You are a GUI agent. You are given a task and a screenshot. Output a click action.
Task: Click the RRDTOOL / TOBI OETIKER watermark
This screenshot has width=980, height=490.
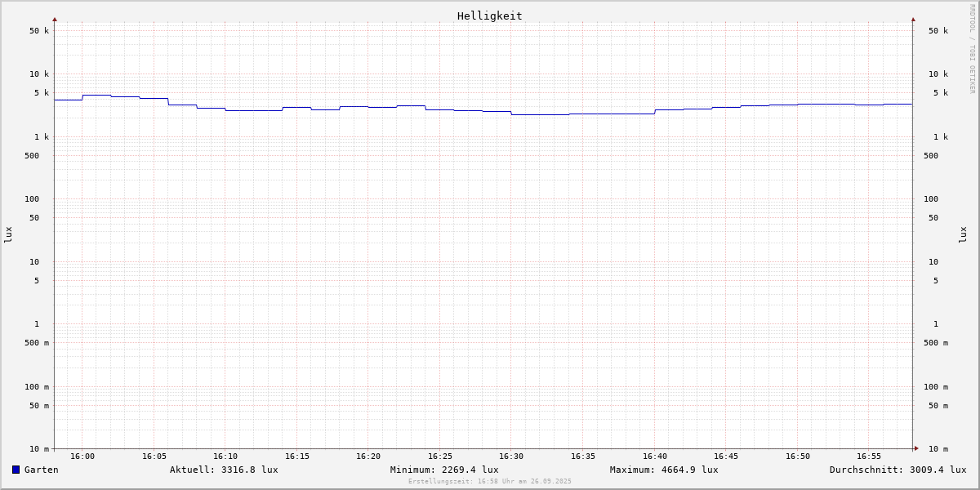pos(972,49)
